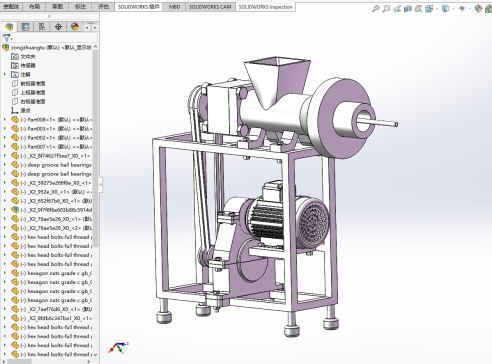
Task: Click the _X2_8f74627f5ea7_X0_<1> component icon
Action: pos(15,155)
